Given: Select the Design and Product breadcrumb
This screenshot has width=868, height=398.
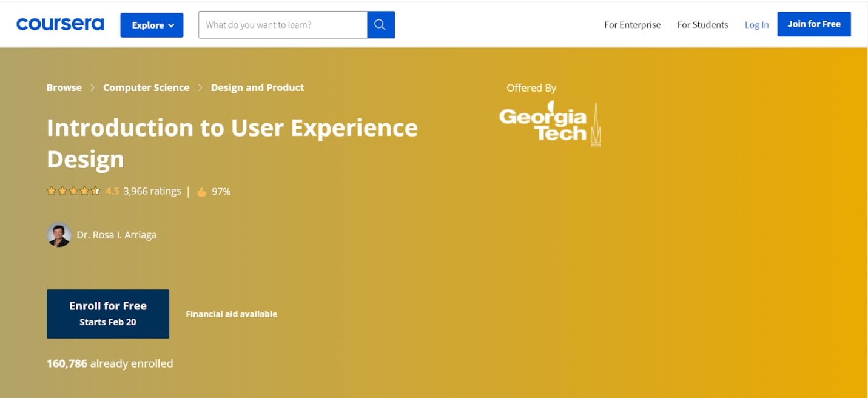Looking at the screenshot, I should [x=257, y=87].
